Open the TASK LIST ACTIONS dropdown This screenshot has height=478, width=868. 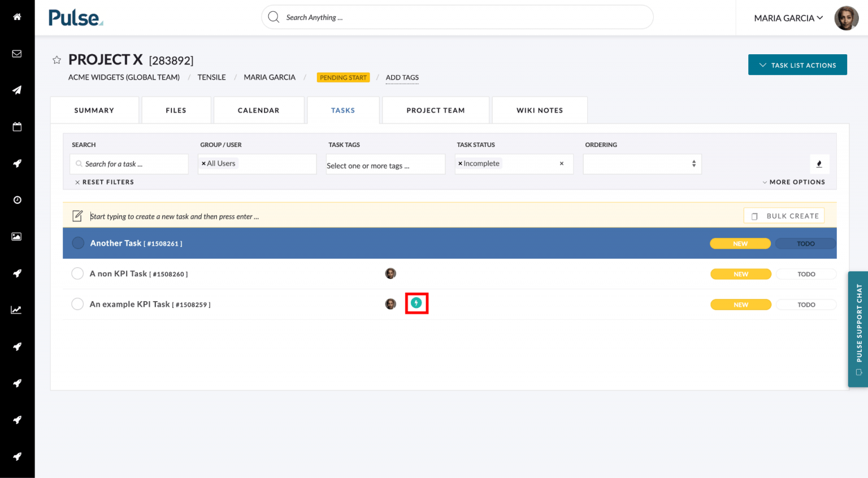(x=797, y=64)
